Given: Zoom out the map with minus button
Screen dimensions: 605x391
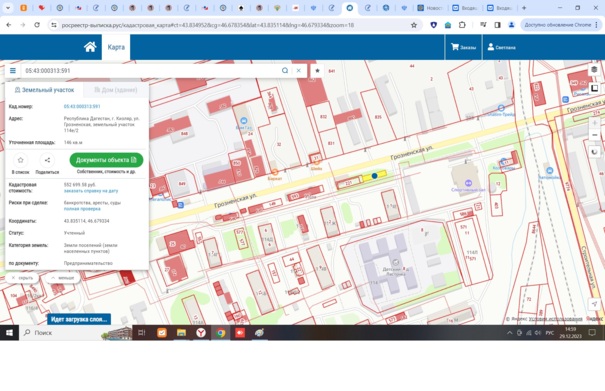Looking at the screenshot, I should click(595, 135).
